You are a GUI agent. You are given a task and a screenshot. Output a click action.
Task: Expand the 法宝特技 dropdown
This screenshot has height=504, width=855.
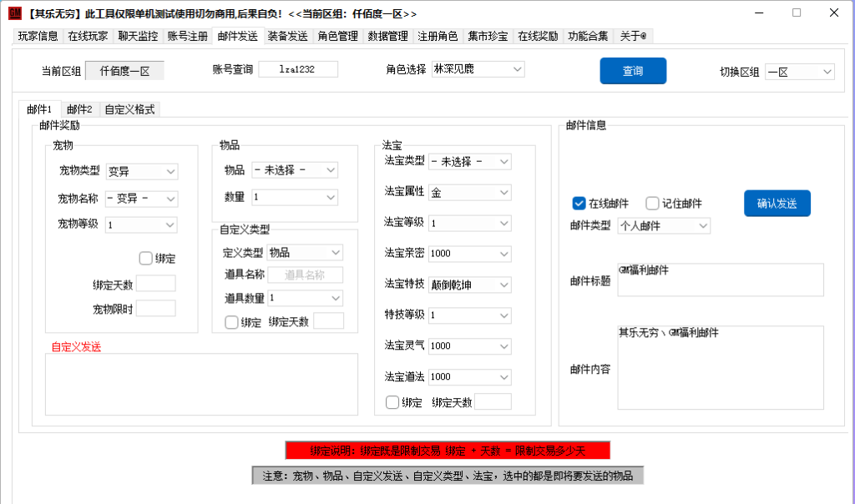click(469, 285)
